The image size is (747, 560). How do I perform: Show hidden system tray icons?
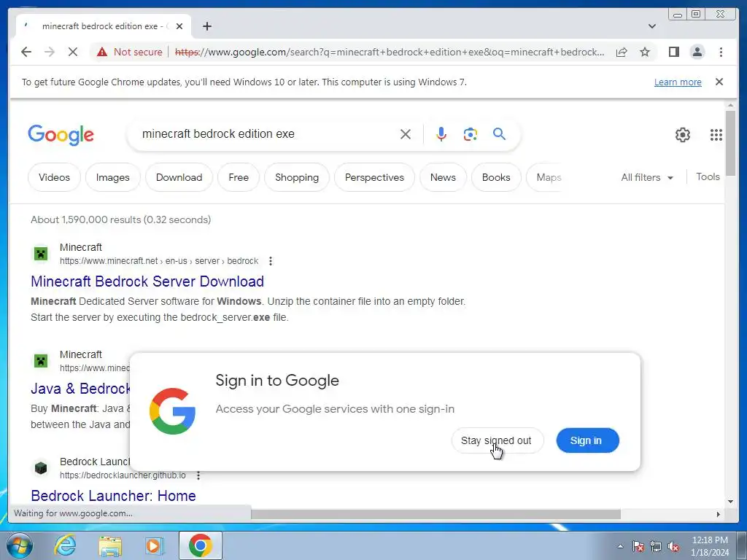[x=620, y=546]
